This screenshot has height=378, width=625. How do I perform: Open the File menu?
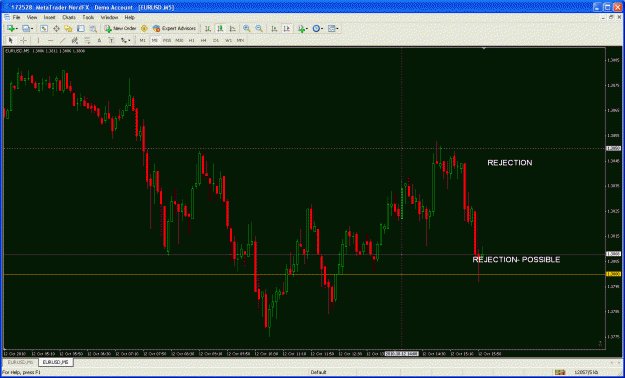coord(16,18)
